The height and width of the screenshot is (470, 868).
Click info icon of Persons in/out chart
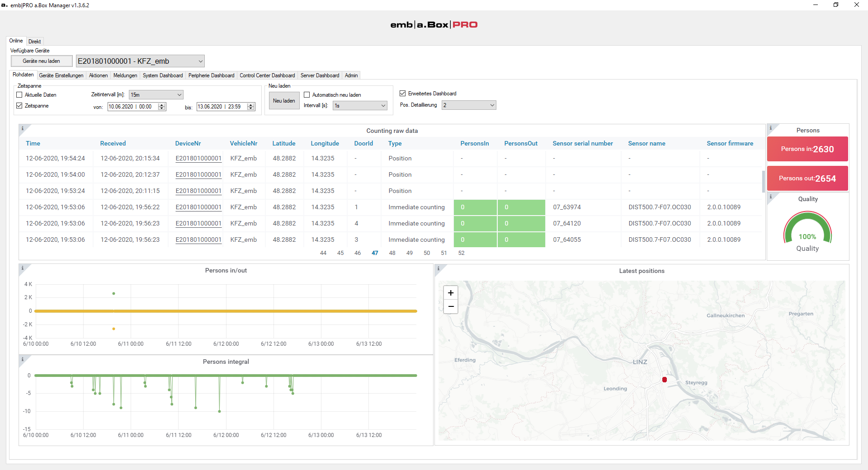23,268
